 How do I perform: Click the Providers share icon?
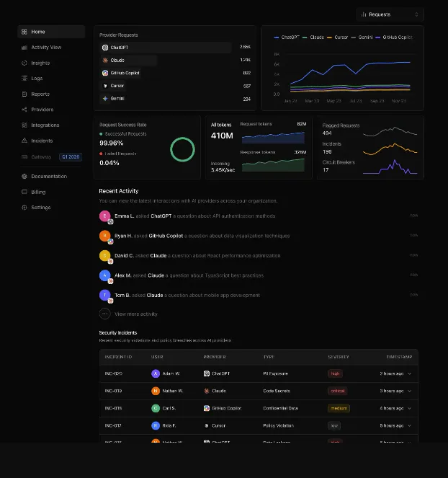24,110
